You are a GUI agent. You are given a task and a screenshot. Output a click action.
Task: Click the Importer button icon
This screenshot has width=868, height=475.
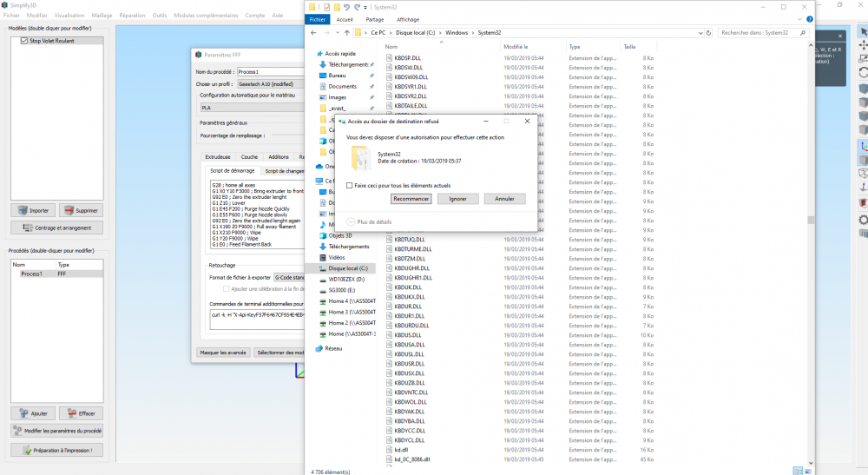coord(23,210)
